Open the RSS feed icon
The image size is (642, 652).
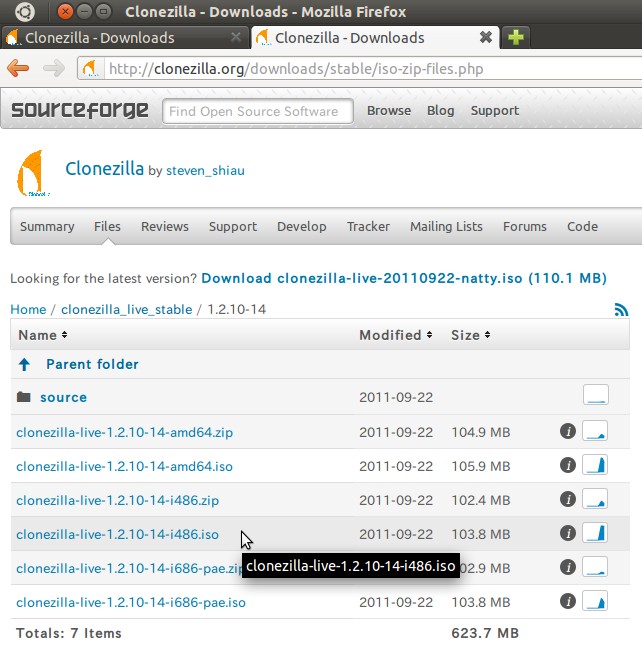click(621, 309)
